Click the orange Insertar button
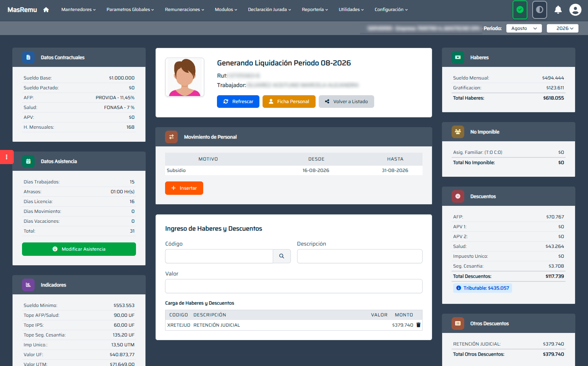Viewport: 588px width, 366px height. tap(184, 188)
